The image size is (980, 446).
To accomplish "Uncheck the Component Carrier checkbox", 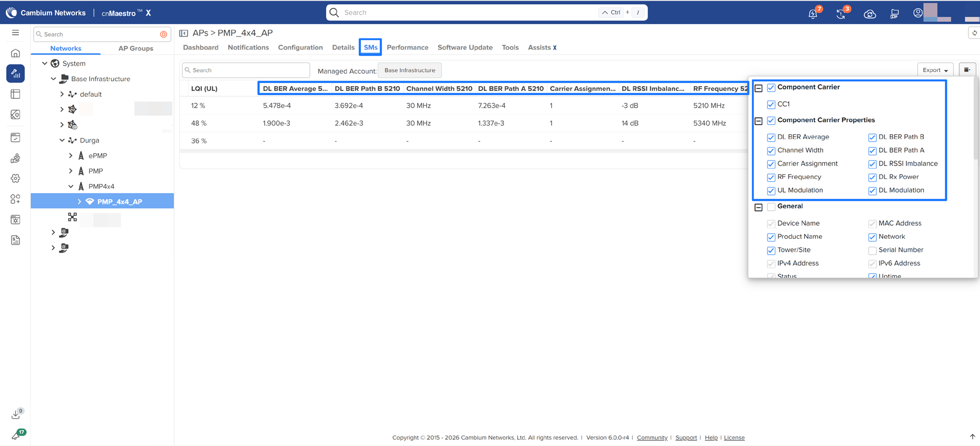I will [x=771, y=88].
